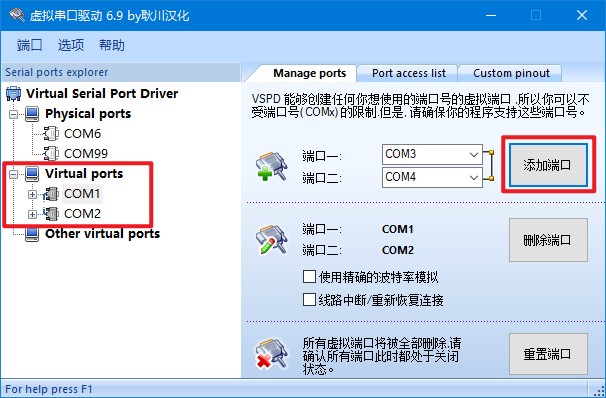Select the COM99 port connector icon
This screenshot has width=606, height=398.
pyautogui.click(x=51, y=154)
